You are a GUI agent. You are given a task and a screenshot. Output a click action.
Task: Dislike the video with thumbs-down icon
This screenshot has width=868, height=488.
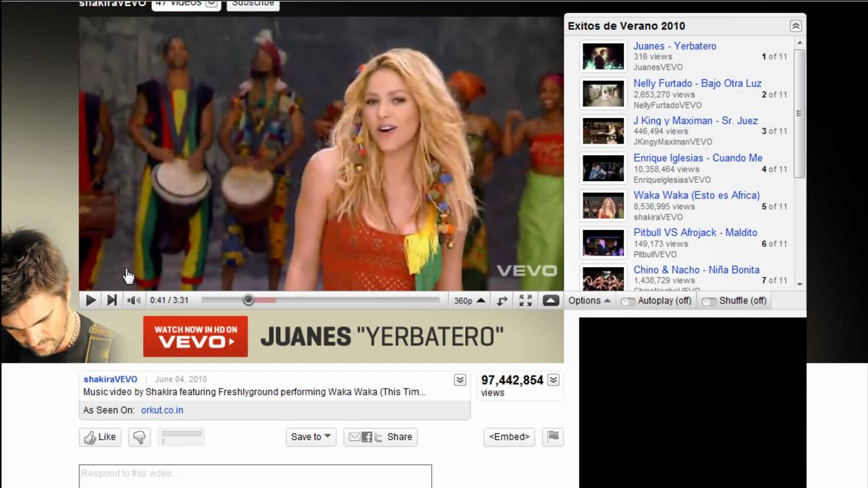tap(140, 437)
